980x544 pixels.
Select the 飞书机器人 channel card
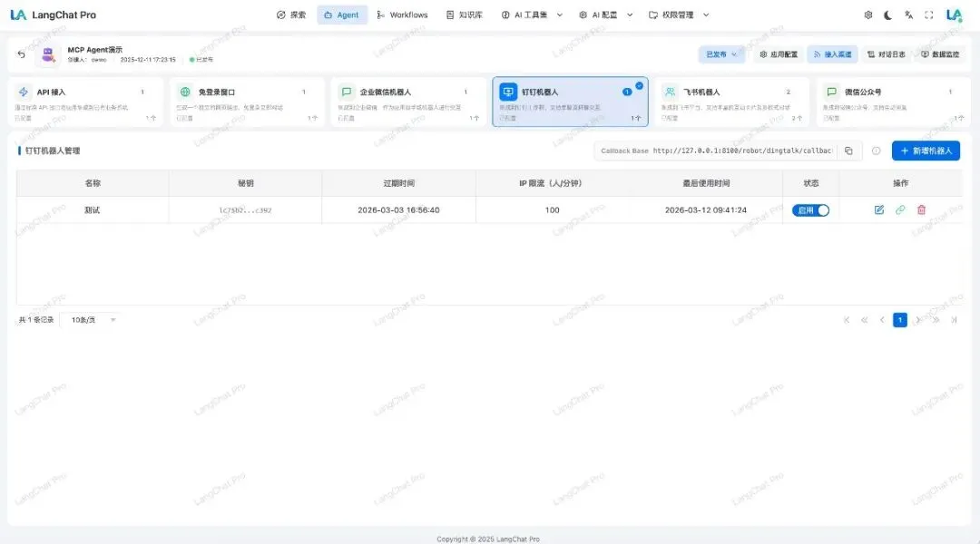731,102
